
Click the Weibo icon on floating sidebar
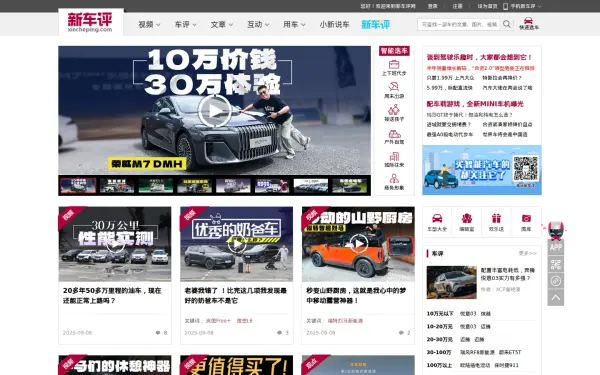[x=556, y=281]
